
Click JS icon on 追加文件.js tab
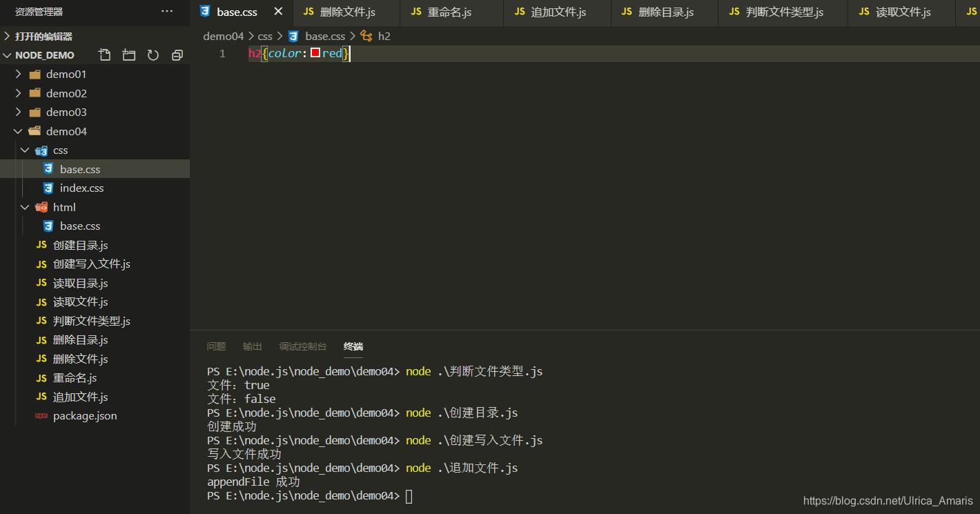pyautogui.click(x=520, y=12)
